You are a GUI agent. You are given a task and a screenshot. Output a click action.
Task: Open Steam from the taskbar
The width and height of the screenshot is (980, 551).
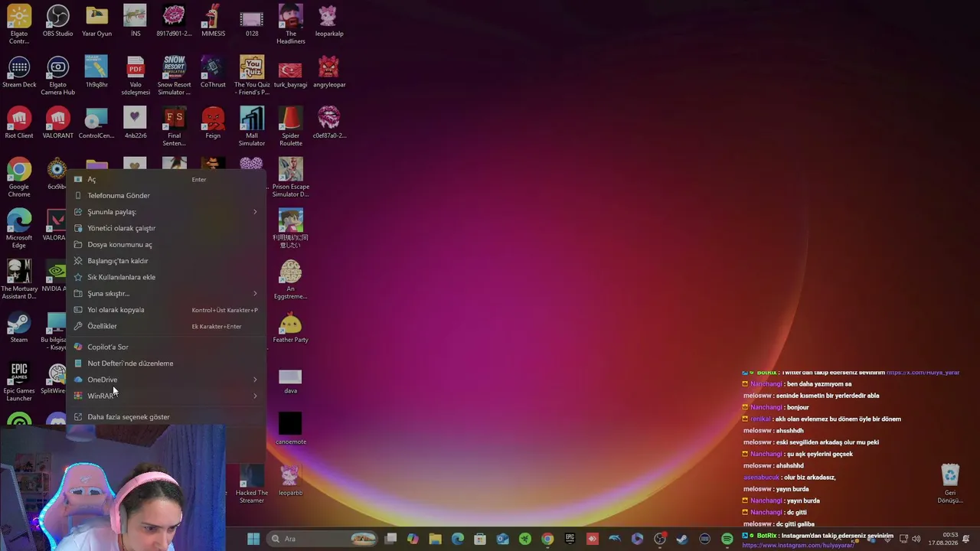[x=681, y=539]
